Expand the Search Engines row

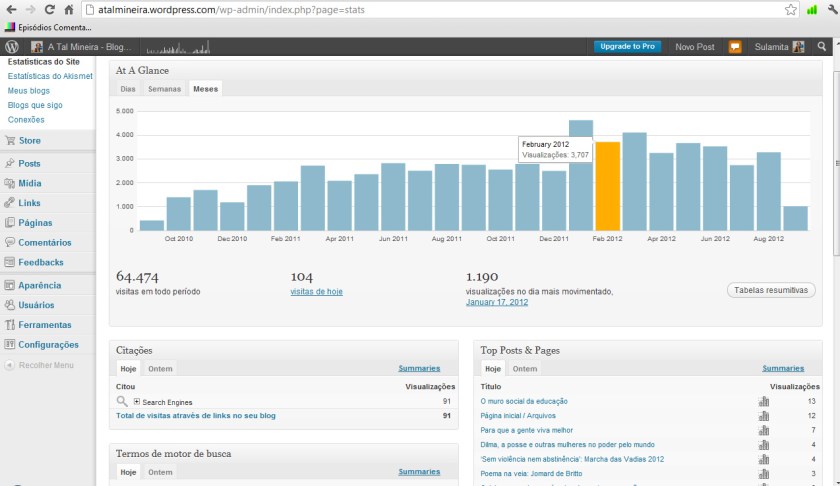click(x=136, y=401)
